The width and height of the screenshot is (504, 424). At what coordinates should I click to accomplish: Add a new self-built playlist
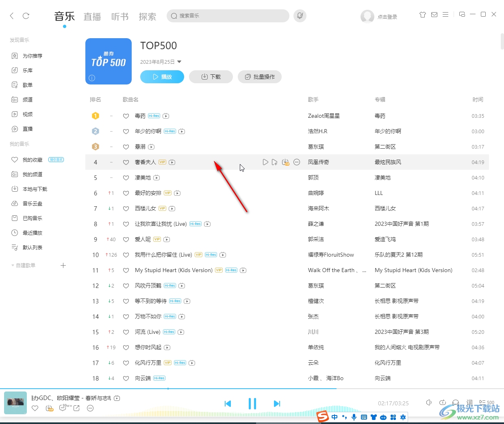pyautogui.click(x=63, y=266)
